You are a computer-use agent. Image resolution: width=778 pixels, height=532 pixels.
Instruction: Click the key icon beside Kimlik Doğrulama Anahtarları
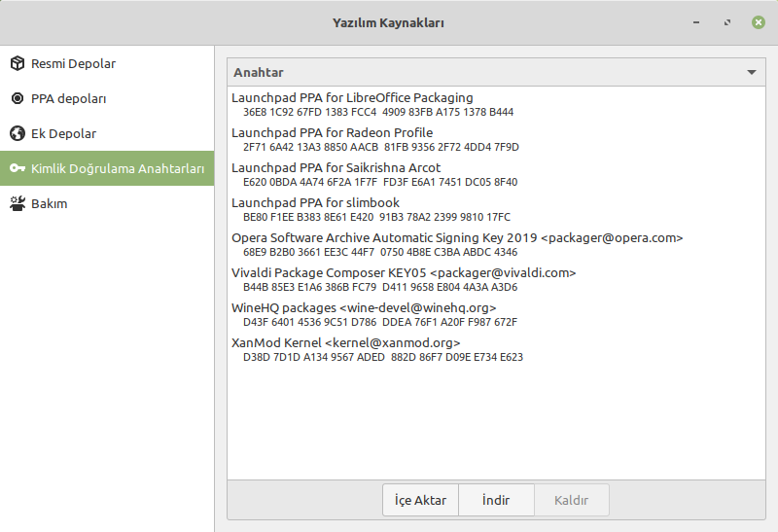click(18, 168)
